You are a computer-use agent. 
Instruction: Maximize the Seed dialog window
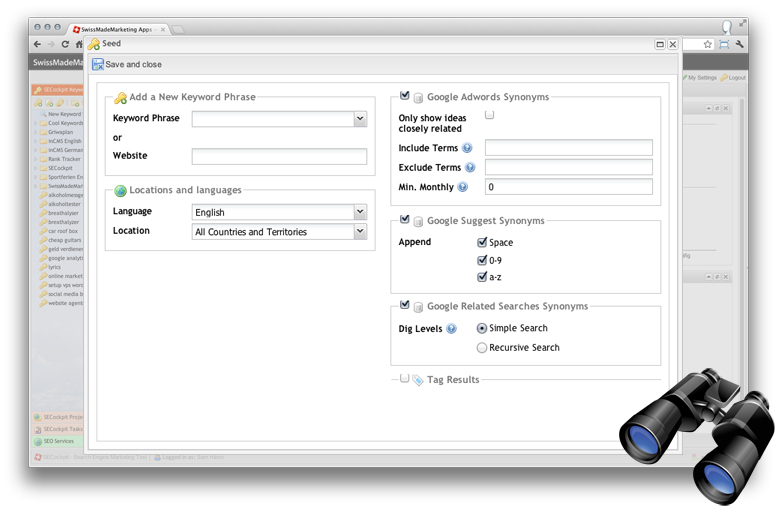660,45
